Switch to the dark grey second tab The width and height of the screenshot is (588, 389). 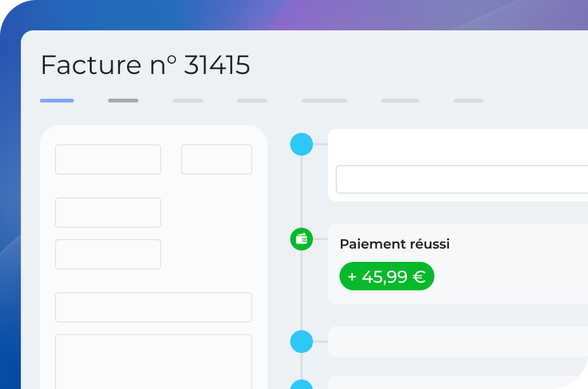123,101
